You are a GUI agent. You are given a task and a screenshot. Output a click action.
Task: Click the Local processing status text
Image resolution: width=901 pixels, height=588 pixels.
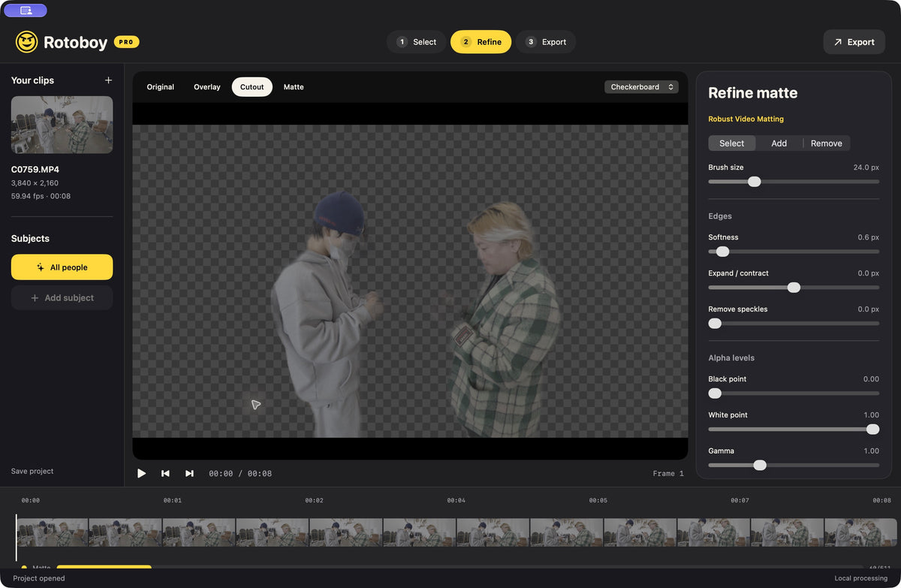[861, 578]
